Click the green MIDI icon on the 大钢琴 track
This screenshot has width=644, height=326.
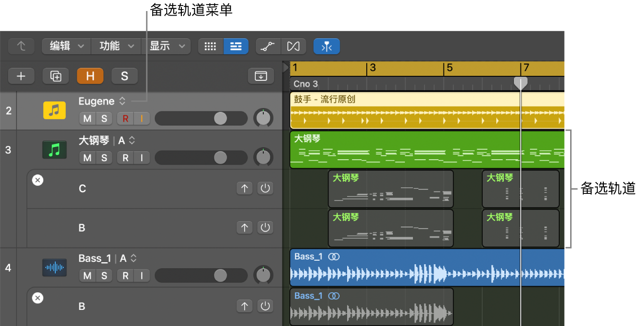(x=54, y=149)
